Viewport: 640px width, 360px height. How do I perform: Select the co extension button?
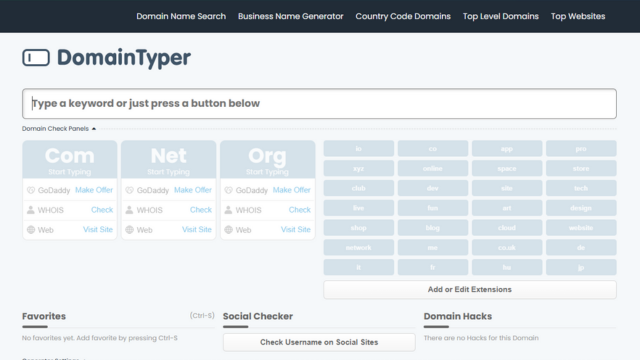[x=433, y=149]
